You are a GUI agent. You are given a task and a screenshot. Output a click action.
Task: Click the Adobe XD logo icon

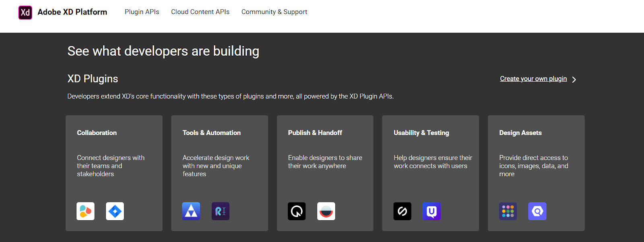[x=25, y=13]
